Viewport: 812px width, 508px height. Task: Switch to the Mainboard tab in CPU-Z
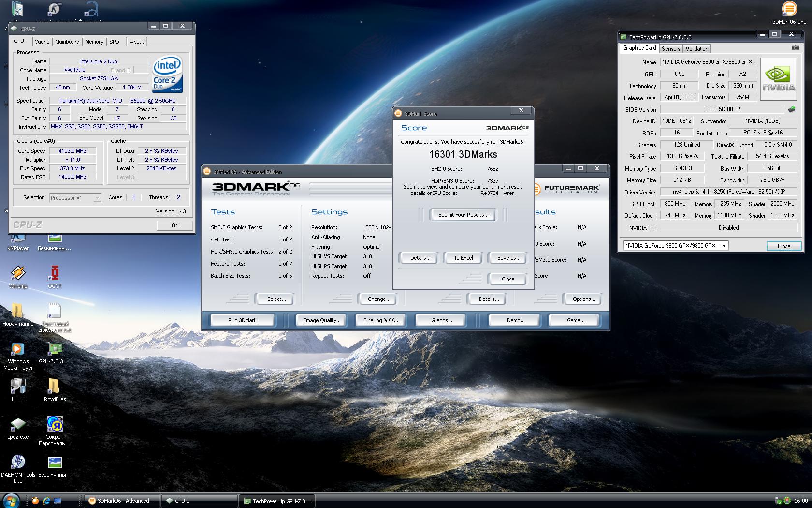point(67,42)
